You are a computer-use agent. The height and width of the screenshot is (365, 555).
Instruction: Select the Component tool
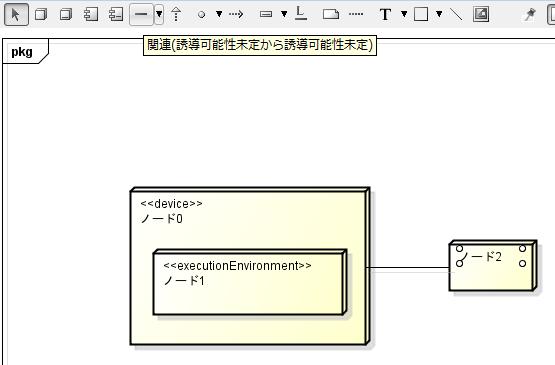pyautogui.click(x=91, y=15)
